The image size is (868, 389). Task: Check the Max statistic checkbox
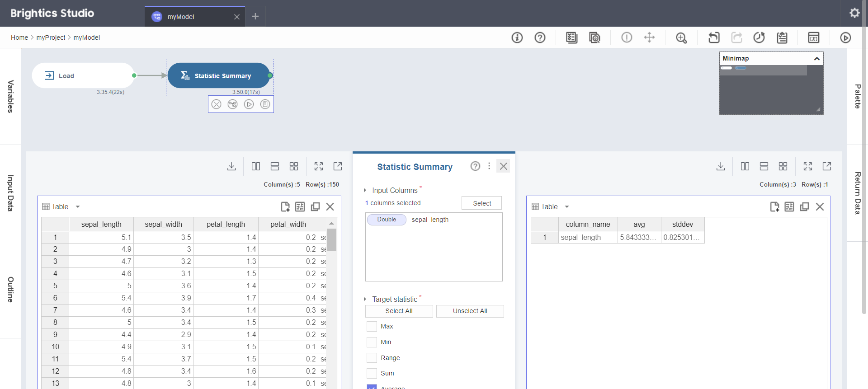[372, 327]
